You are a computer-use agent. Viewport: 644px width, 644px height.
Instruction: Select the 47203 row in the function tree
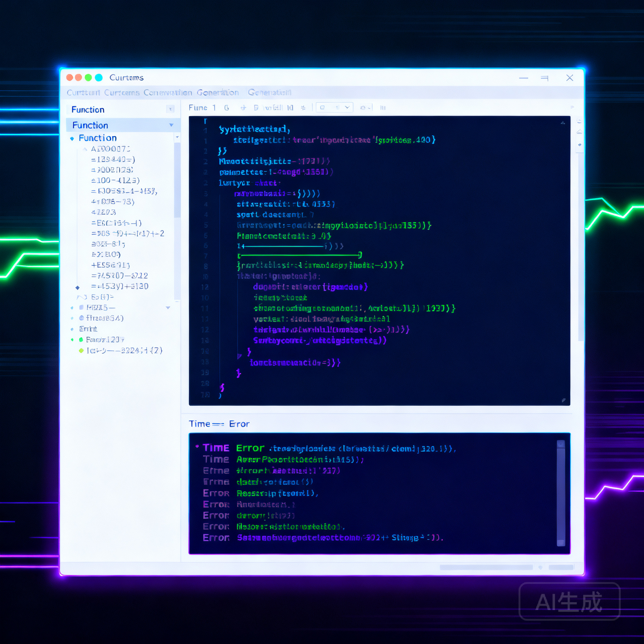pyautogui.click(x=104, y=212)
